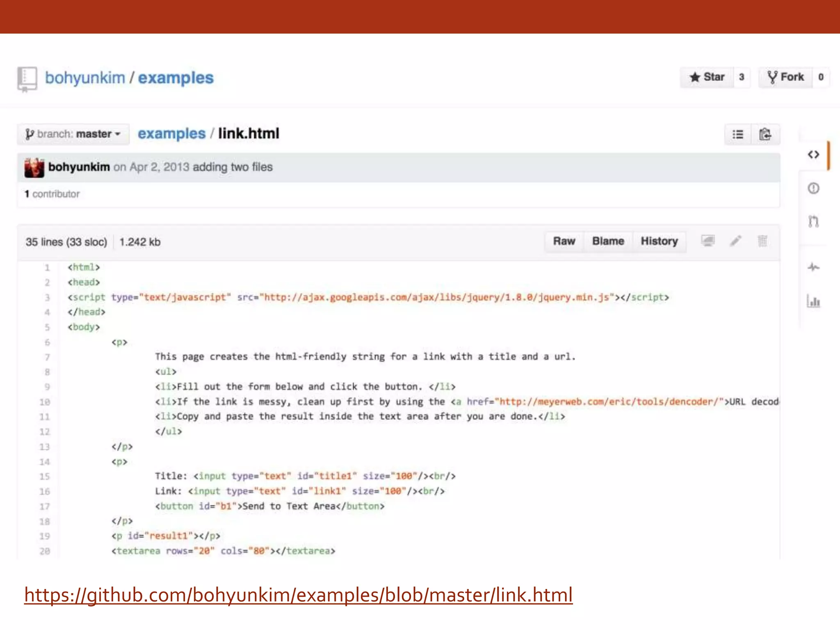Click the 'Send to Text Area' button code text
Screen dimensions: 840x630
pyautogui.click(x=289, y=507)
